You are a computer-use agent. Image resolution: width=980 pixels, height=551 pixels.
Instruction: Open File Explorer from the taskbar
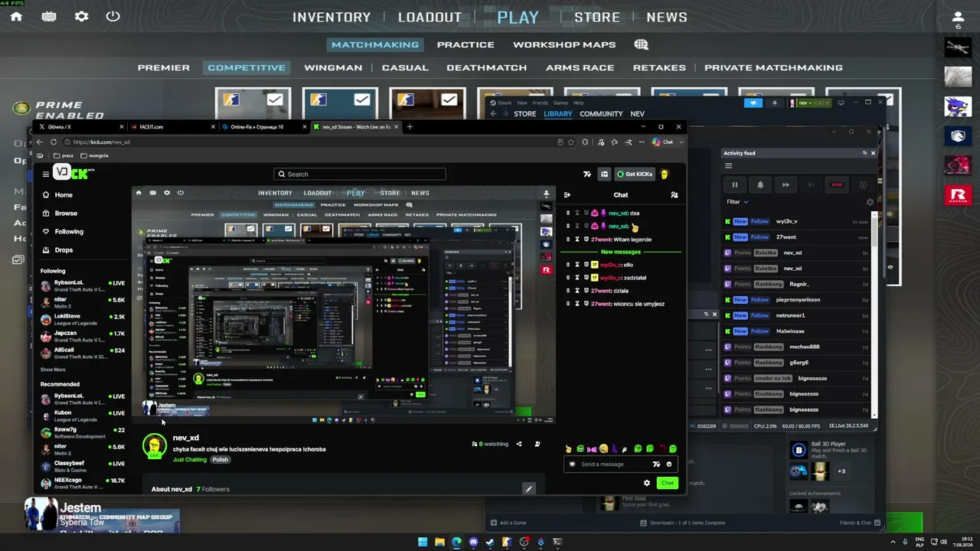pos(439,543)
